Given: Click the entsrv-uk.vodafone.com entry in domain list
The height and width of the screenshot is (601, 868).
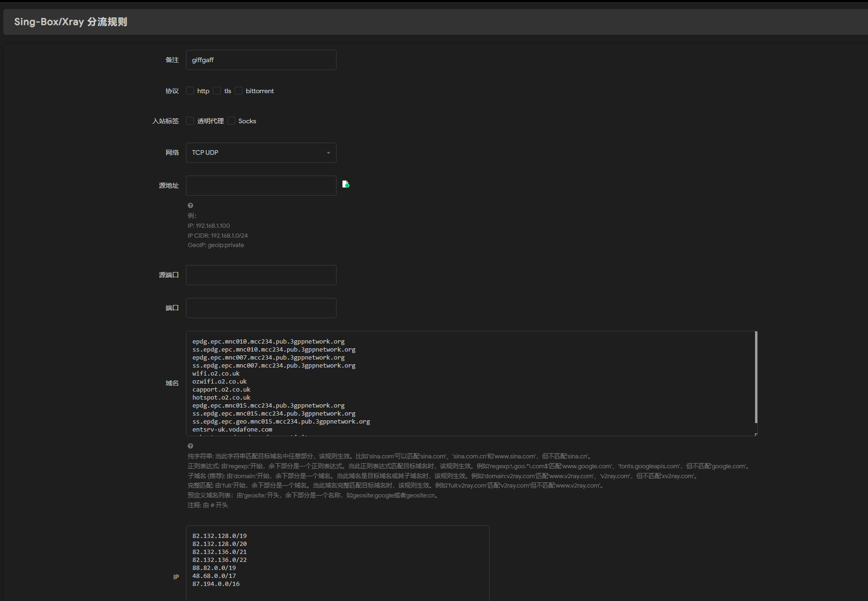Looking at the screenshot, I should [x=232, y=430].
